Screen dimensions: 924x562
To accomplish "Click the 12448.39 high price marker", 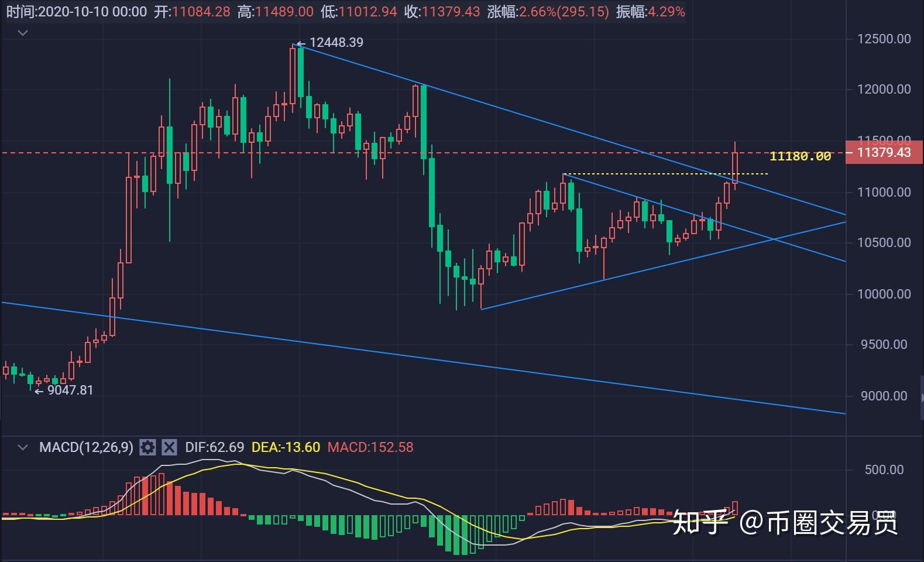I will 336,42.
